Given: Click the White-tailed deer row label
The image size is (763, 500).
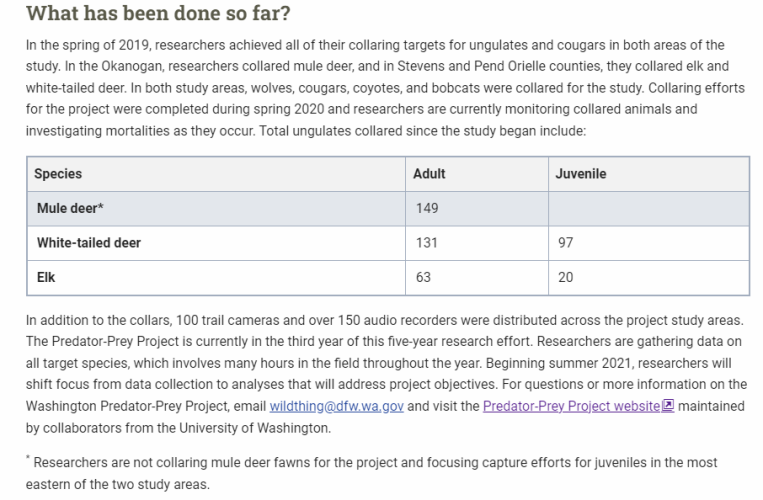Looking at the screenshot, I should pyautogui.click(x=89, y=243).
